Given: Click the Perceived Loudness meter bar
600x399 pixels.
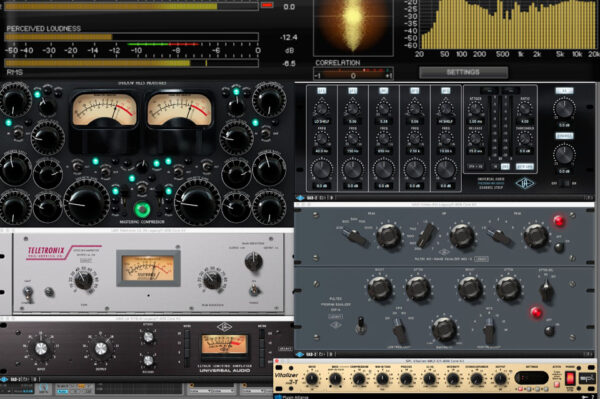Looking at the screenshot, I should tap(131, 37).
